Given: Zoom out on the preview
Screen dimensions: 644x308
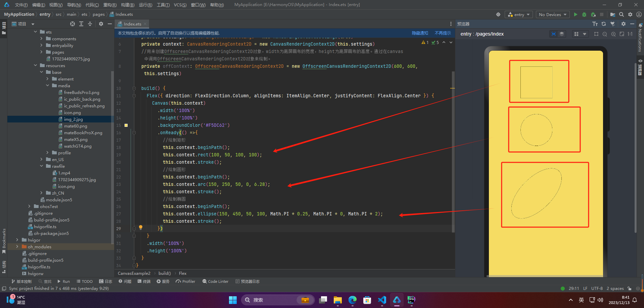Looking at the screenshot, I should [x=605, y=34].
